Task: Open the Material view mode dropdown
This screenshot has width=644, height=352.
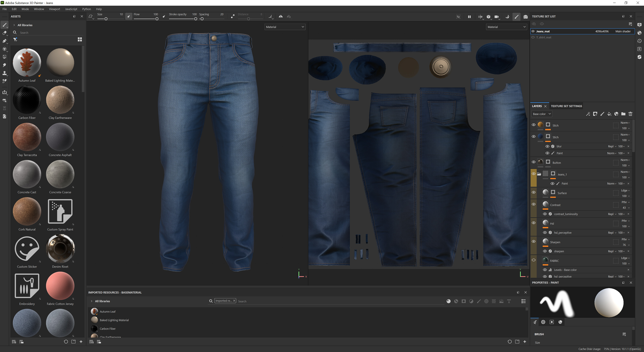Action: tap(285, 27)
